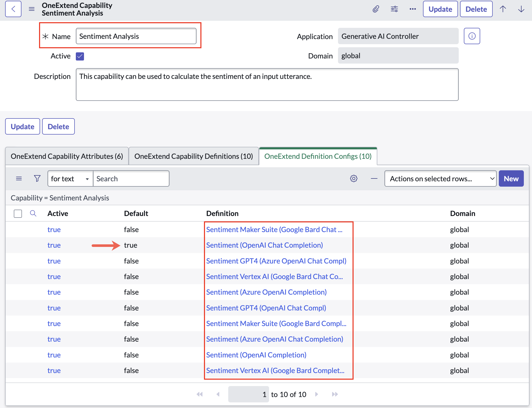Open Sentiment Vertex AI (Google Bard Chat Co link
Viewport: 532px width, 408px height.
274,277
